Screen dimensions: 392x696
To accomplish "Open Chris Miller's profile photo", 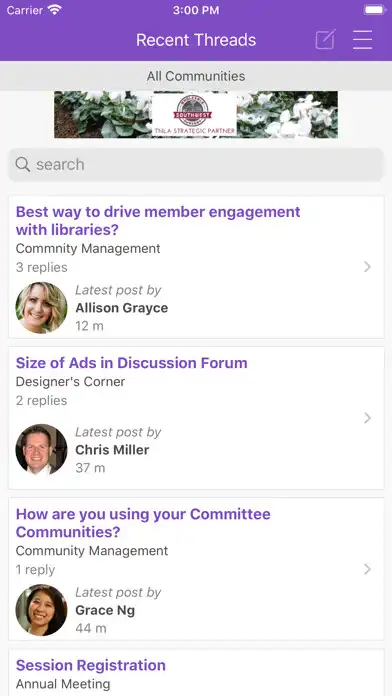I will 41,450.
